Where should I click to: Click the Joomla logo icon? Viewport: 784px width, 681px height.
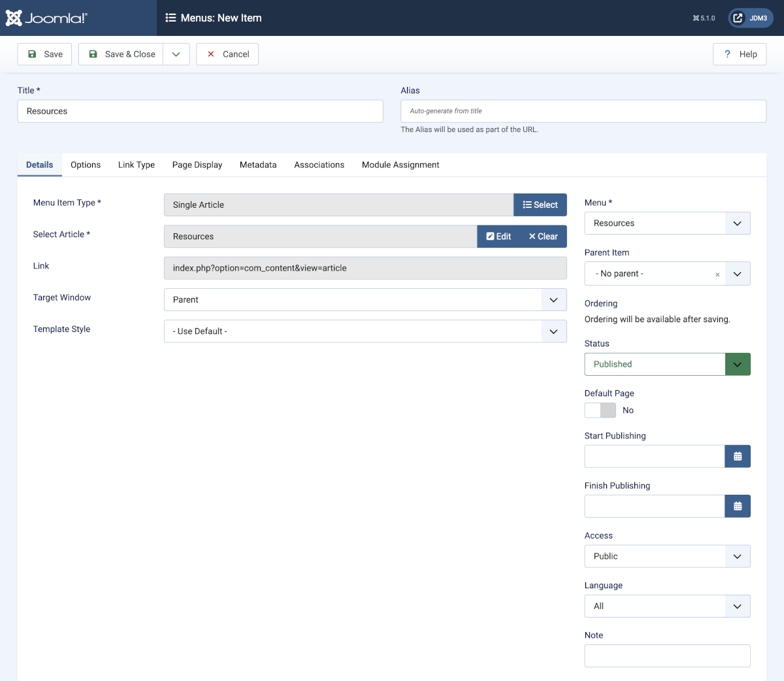click(14, 18)
